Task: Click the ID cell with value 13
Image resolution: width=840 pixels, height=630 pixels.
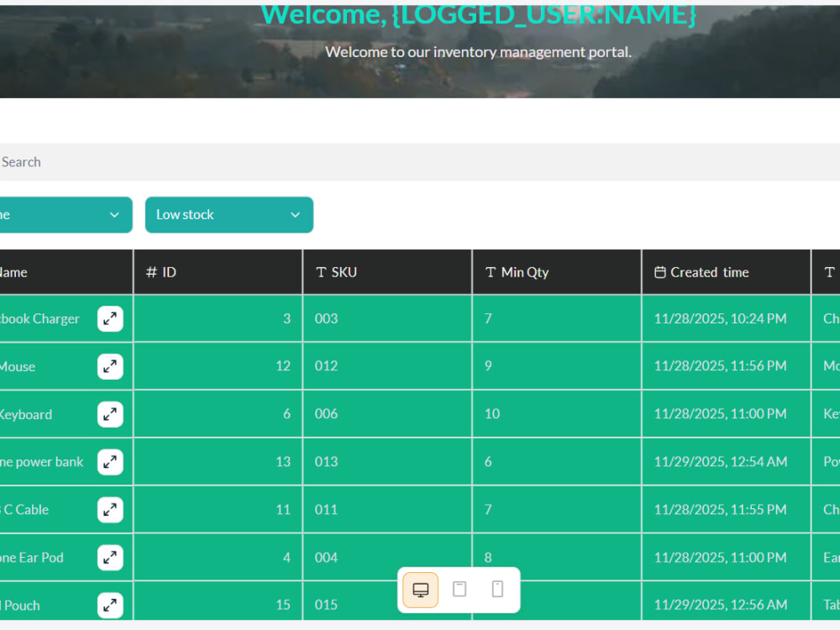Action: click(218, 462)
